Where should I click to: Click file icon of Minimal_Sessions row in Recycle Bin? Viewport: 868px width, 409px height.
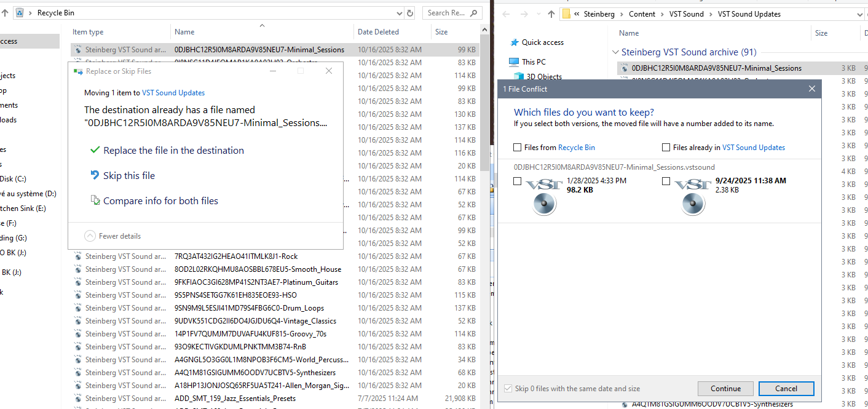coord(78,50)
